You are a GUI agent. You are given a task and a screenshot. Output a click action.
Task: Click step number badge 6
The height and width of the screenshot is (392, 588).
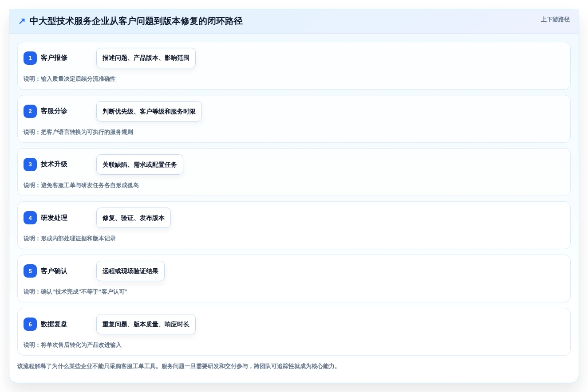click(x=30, y=324)
